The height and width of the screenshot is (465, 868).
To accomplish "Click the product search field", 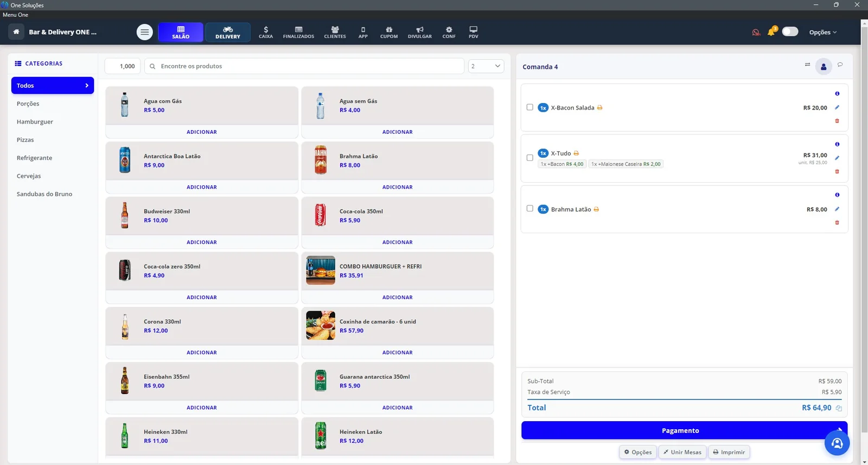I will pyautogui.click(x=304, y=66).
